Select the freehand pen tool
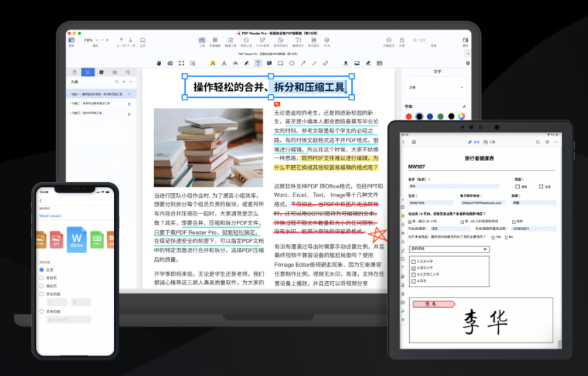 [x=247, y=63]
